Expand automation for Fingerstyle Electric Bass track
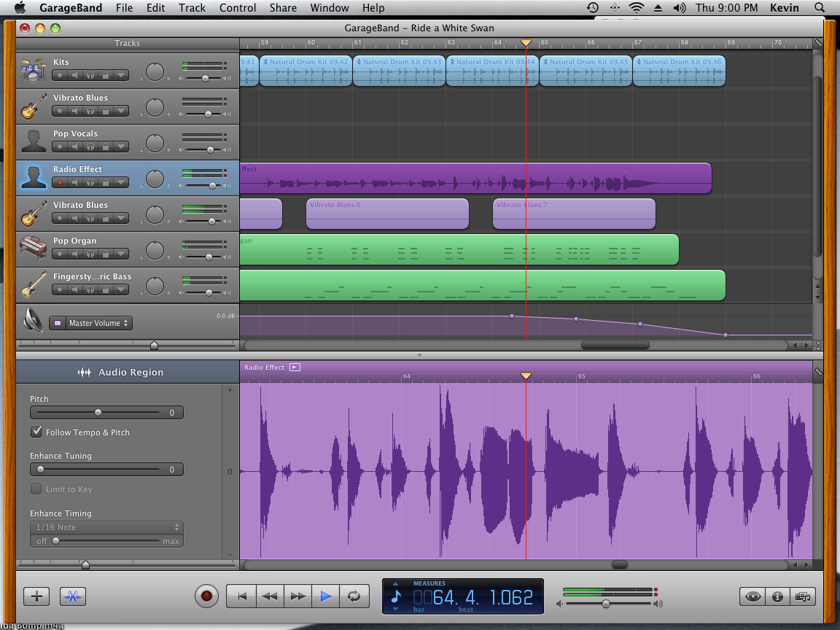 click(121, 289)
